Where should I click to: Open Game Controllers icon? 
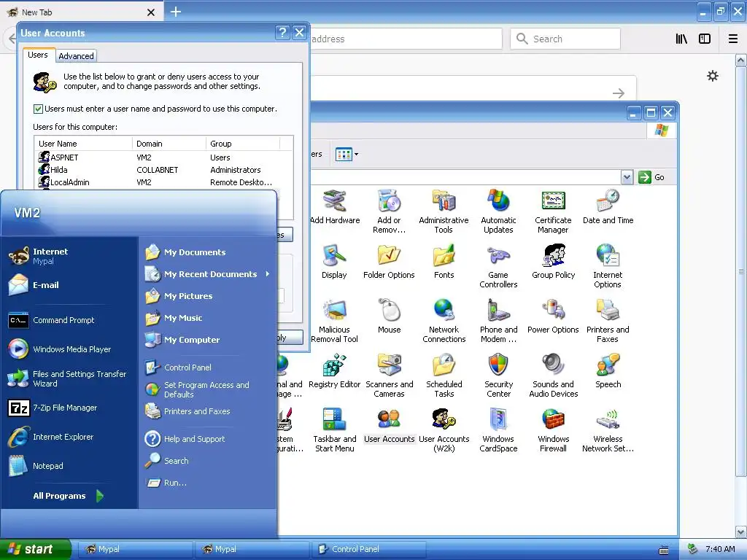pos(498,266)
